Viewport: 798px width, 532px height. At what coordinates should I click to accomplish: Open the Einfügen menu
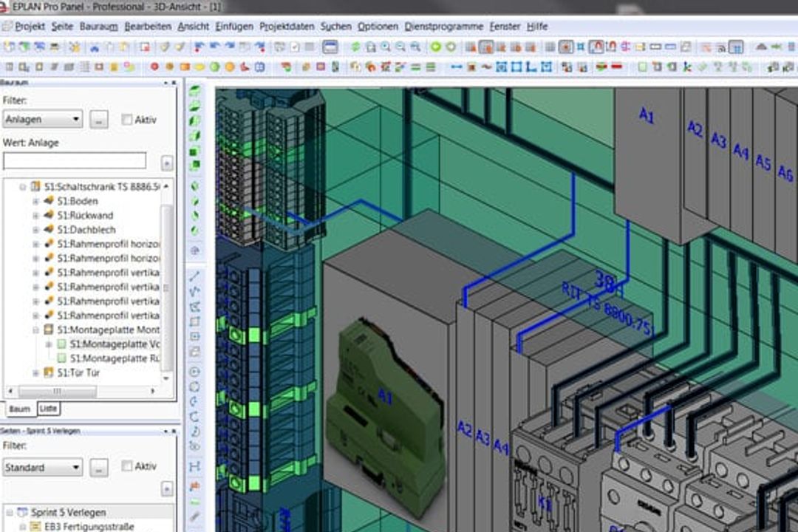coord(234,26)
